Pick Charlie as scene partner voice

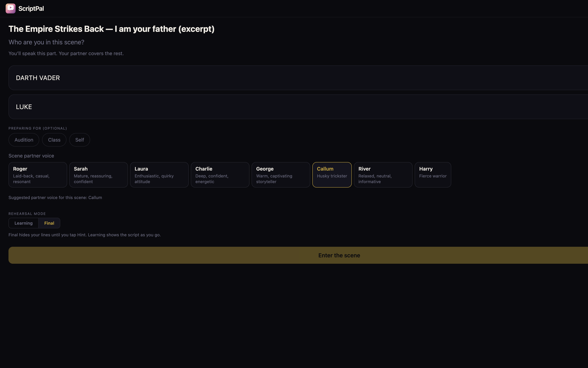(x=220, y=175)
